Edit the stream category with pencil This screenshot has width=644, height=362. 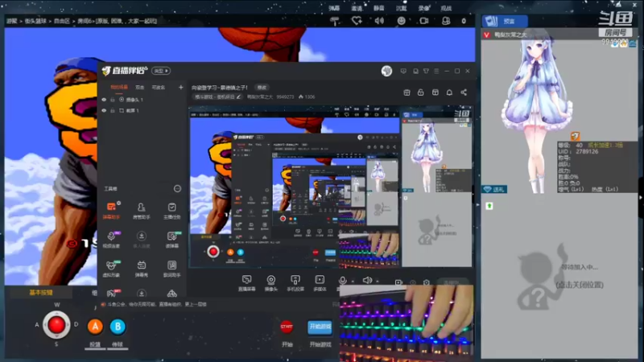coord(238,97)
